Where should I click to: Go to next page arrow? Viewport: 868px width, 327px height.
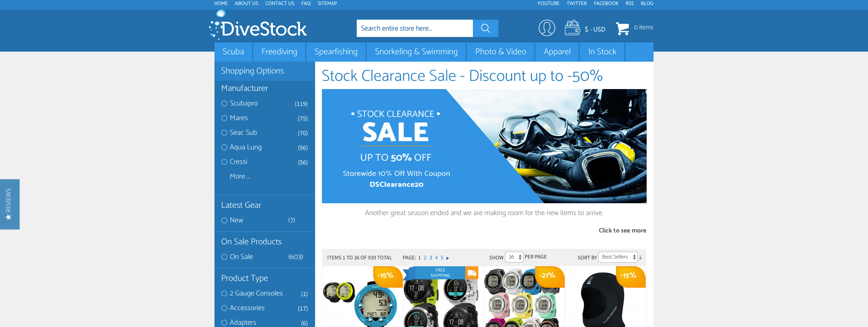[448, 258]
